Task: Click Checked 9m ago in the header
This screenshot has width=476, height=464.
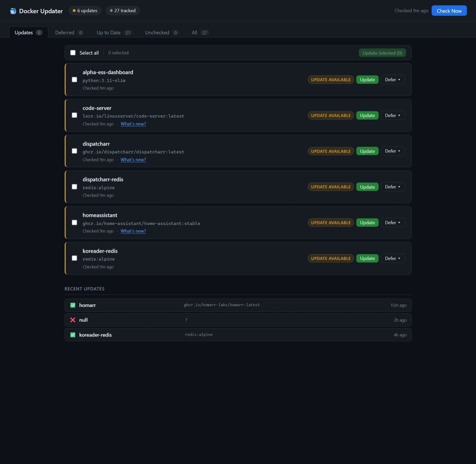Action: pos(411,11)
